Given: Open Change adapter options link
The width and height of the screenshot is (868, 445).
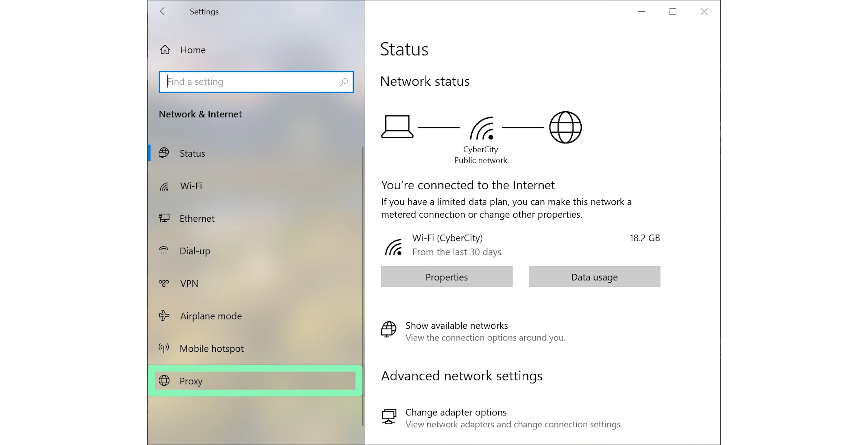Looking at the screenshot, I should (x=456, y=412).
